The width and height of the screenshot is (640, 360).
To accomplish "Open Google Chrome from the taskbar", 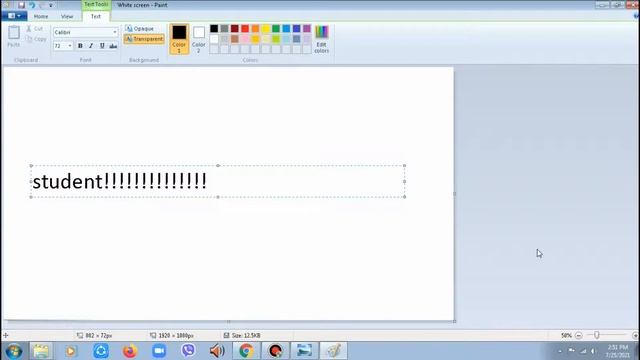I will coord(246,351).
